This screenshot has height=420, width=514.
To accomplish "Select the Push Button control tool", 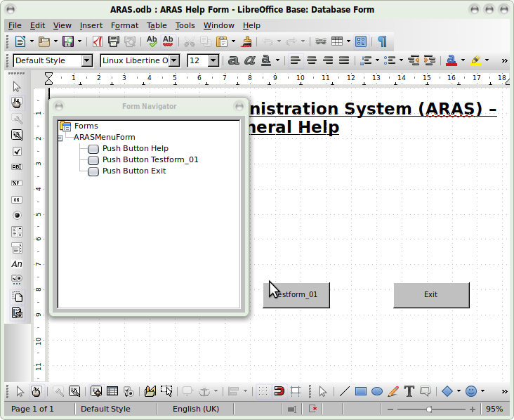I will [x=17, y=199].
